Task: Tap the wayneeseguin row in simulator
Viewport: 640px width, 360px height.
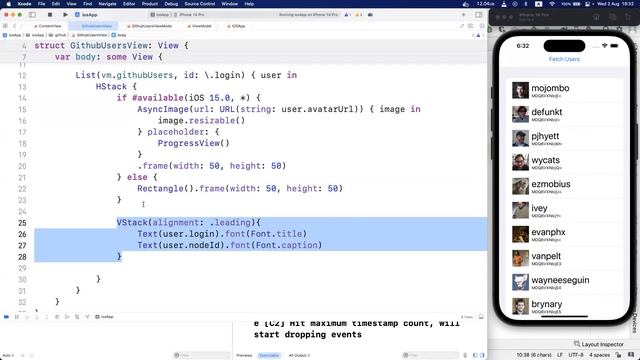Action: click(x=564, y=282)
